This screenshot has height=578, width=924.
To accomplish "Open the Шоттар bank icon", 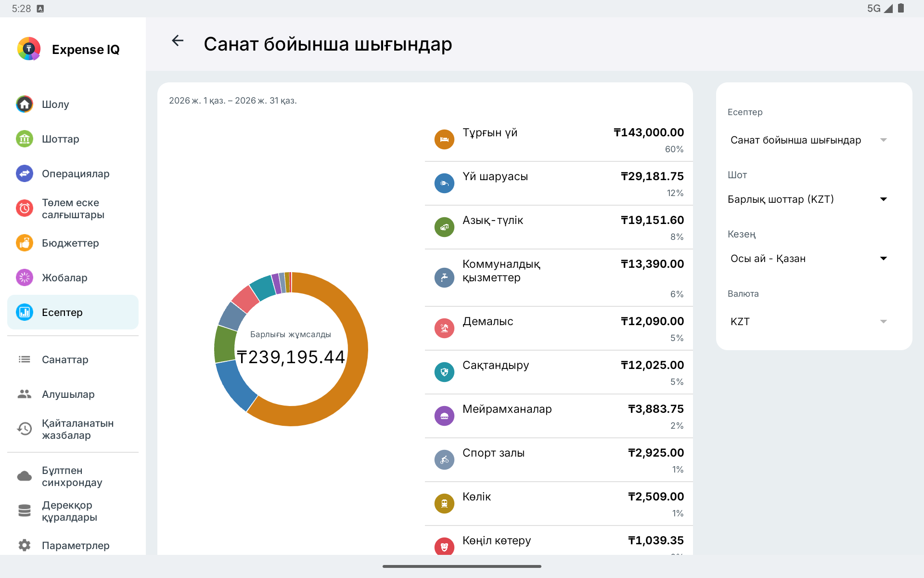I will point(25,139).
